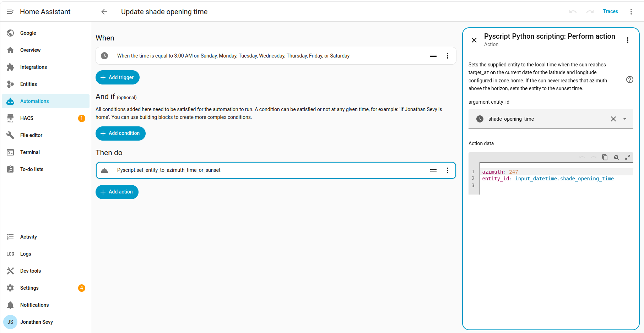Select the Pyscript.set_entity_to_azimuth_time_or_sunset action row
The width and height of the screenshot is (644, 333).
[276, 170]
